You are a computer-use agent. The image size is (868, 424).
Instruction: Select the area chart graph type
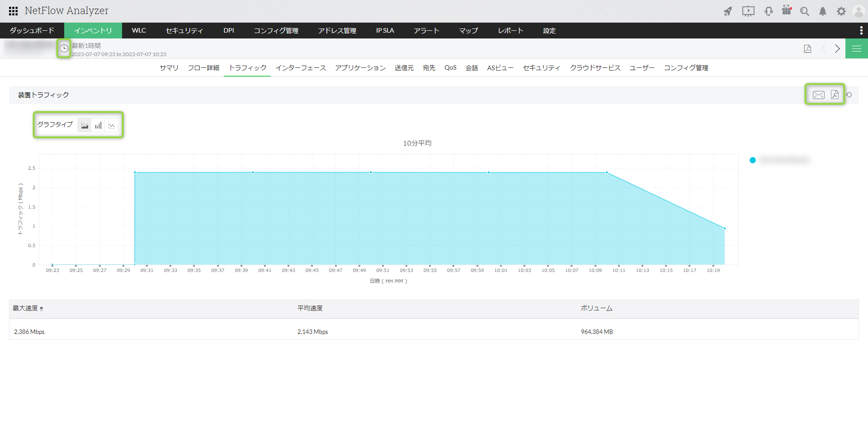[85, 125]
